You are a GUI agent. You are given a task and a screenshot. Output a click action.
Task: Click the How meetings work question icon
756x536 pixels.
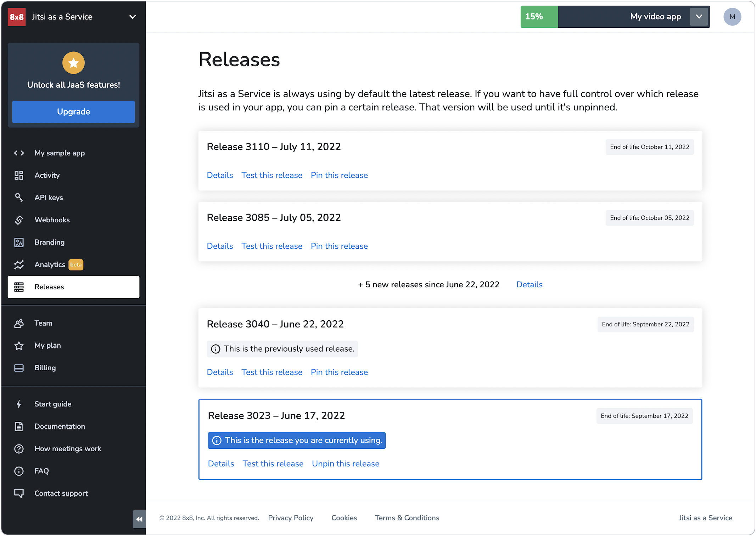point(19,449)
